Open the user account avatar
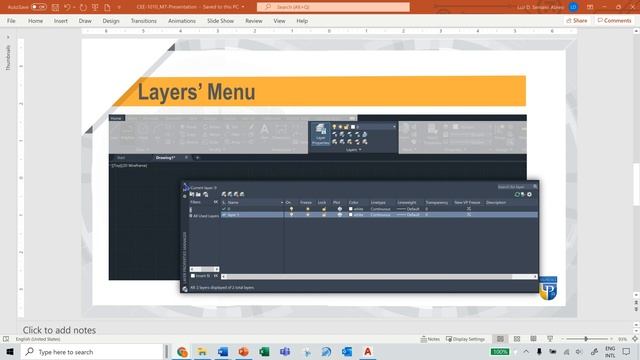This screenshot has height=360, width=640. pyautogui.click(x=573, y=7)
